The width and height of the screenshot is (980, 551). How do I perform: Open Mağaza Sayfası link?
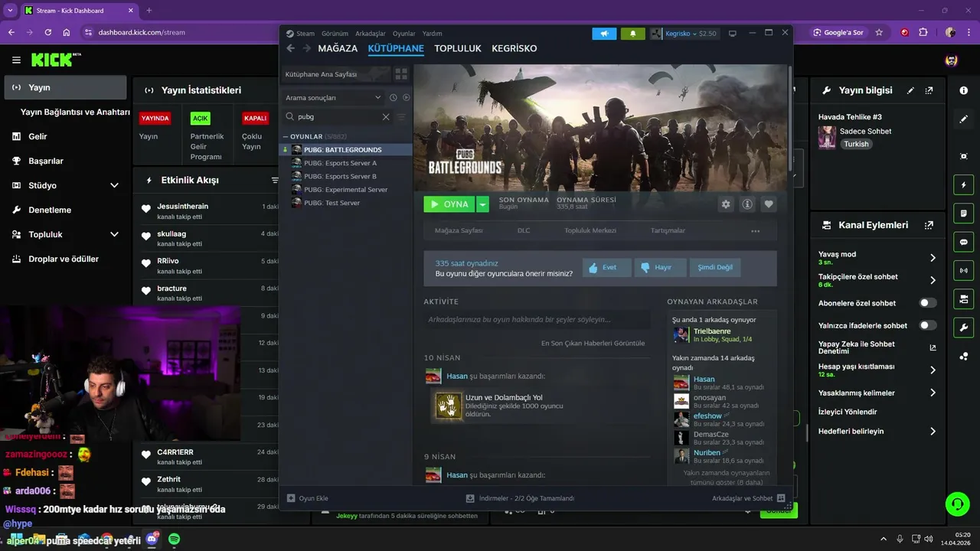point(459,230)
